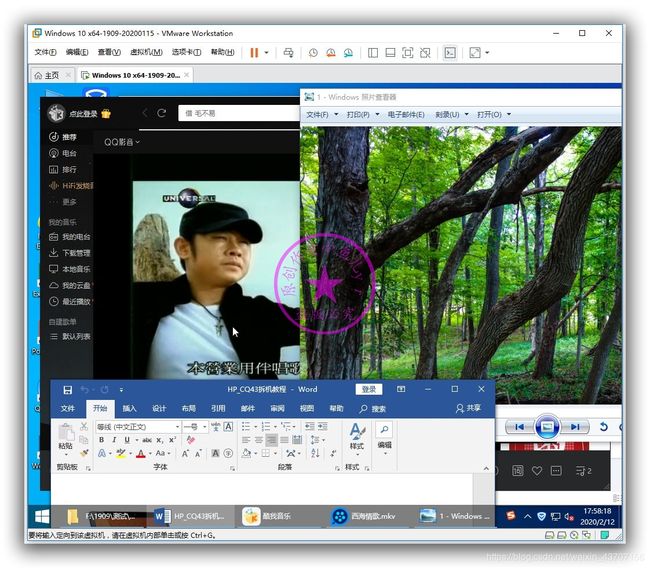Open 排行 in the music player sidebar
The image size is (650, 568).
coord(63,170)
